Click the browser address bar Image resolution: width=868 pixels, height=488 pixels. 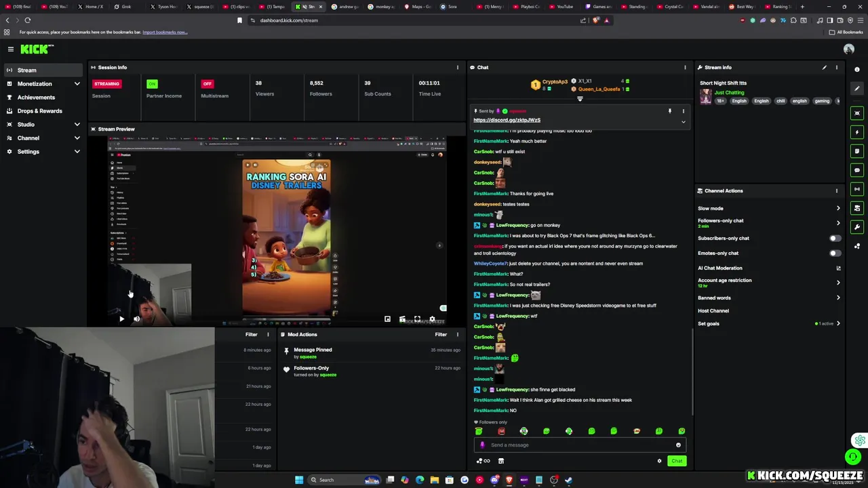click(414, 20)
